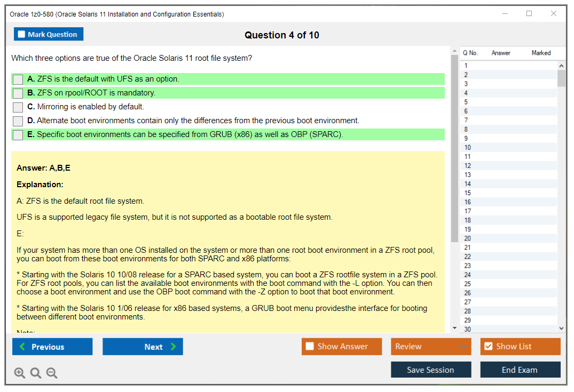Check answer option A about ZFS default
Screen dimensions: 574x392
point(18,79)
